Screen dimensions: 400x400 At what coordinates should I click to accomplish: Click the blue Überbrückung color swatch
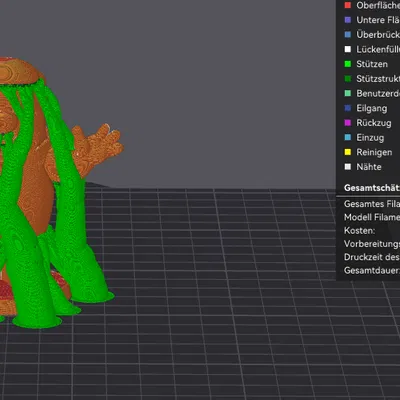(348, 35)
